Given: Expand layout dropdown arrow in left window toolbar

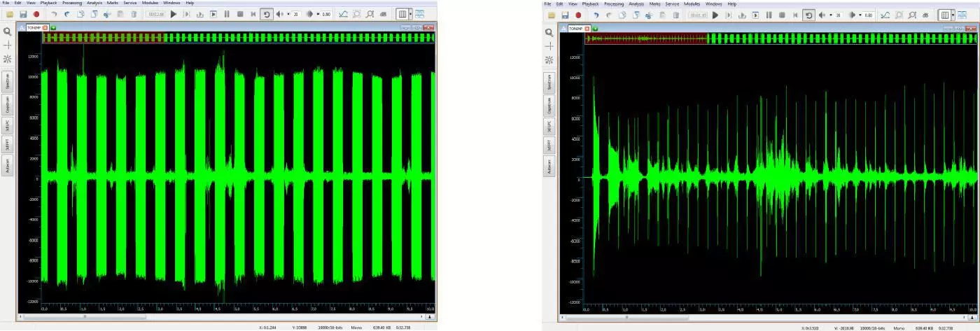Looking at the screenshot, I should 409,14.
